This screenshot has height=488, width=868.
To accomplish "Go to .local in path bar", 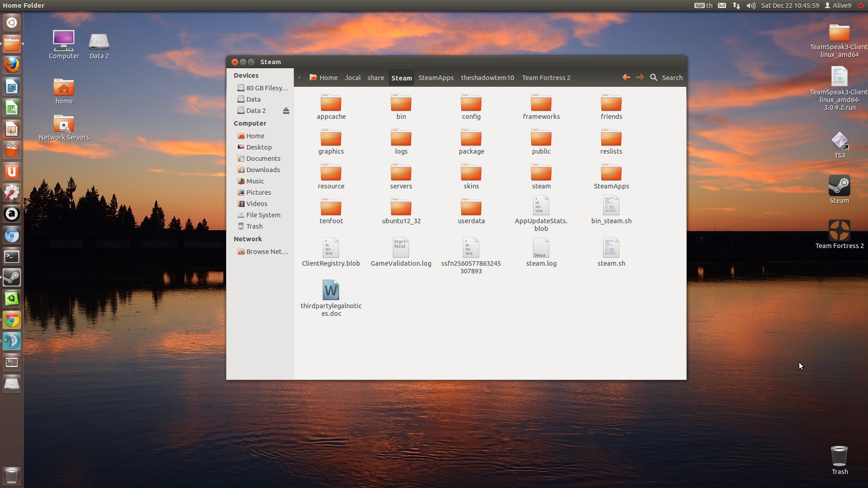I will [352, 78].
